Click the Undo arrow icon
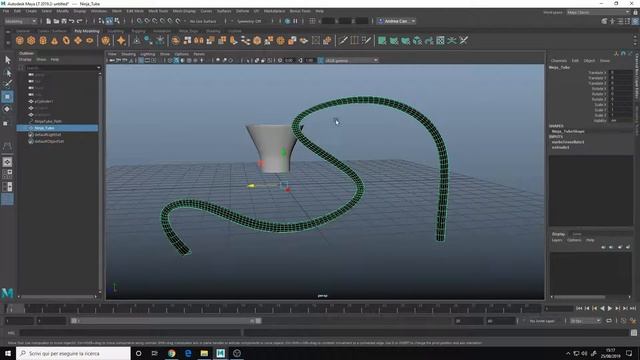Viewport: 640px width, 360px height. pos(72,21)
